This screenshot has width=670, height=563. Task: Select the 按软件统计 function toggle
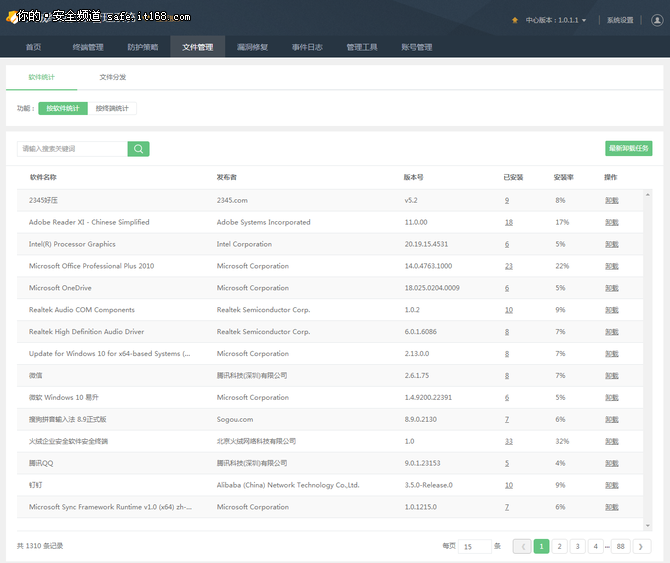63,108
